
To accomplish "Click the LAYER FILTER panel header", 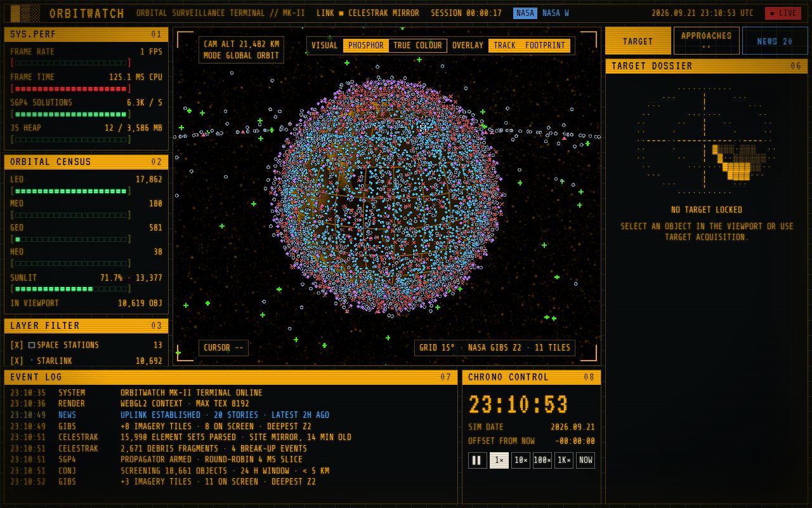I will 86,326.
